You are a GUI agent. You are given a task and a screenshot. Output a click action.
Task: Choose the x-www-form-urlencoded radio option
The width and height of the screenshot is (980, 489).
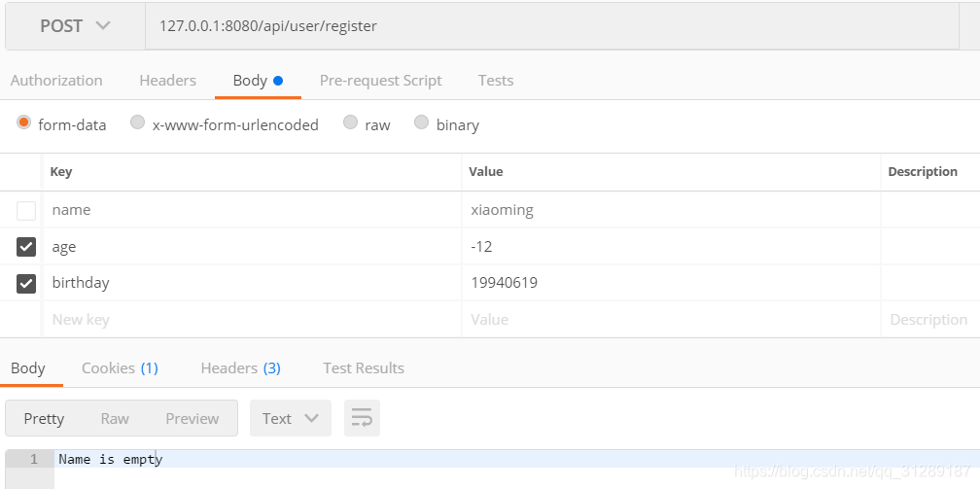coord(137,122)
